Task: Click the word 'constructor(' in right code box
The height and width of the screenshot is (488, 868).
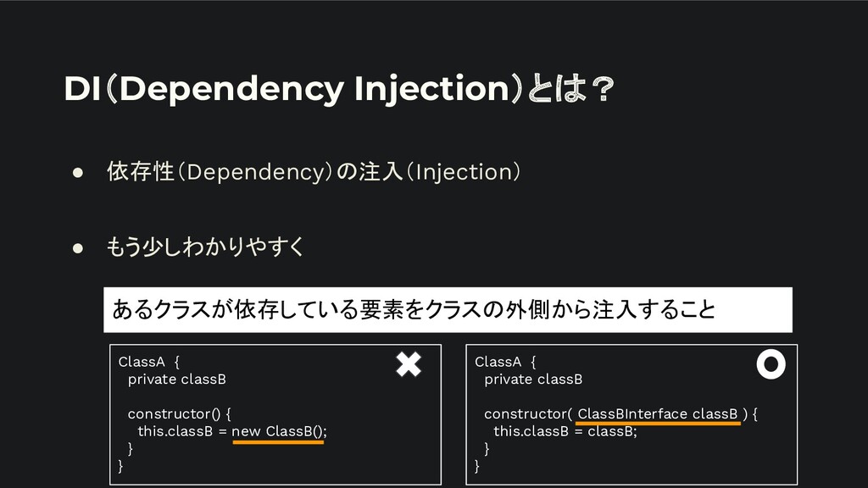Action: (527, 413)
